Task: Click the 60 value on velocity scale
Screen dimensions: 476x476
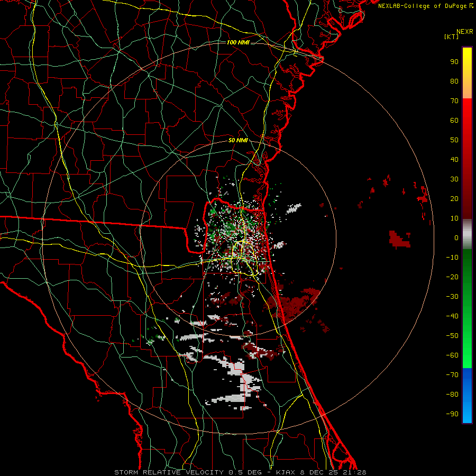Action: pyautogui.click(x=454, y=121)
